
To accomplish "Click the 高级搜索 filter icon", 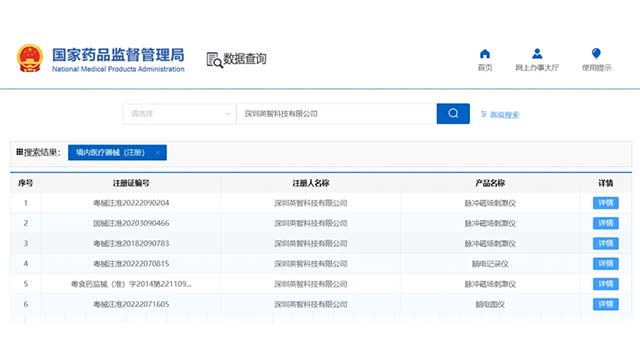I will point(484,114).
